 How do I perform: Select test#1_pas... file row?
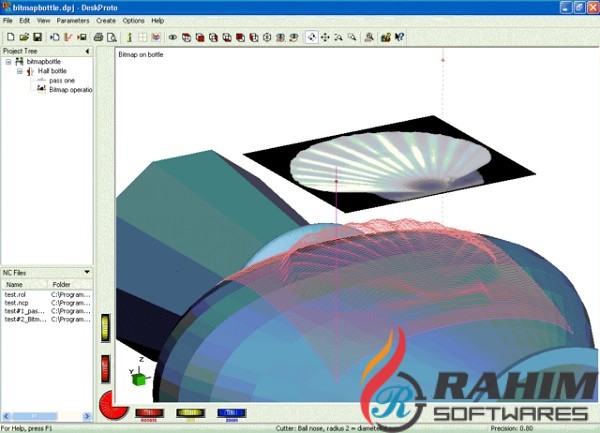coord(47,311)
